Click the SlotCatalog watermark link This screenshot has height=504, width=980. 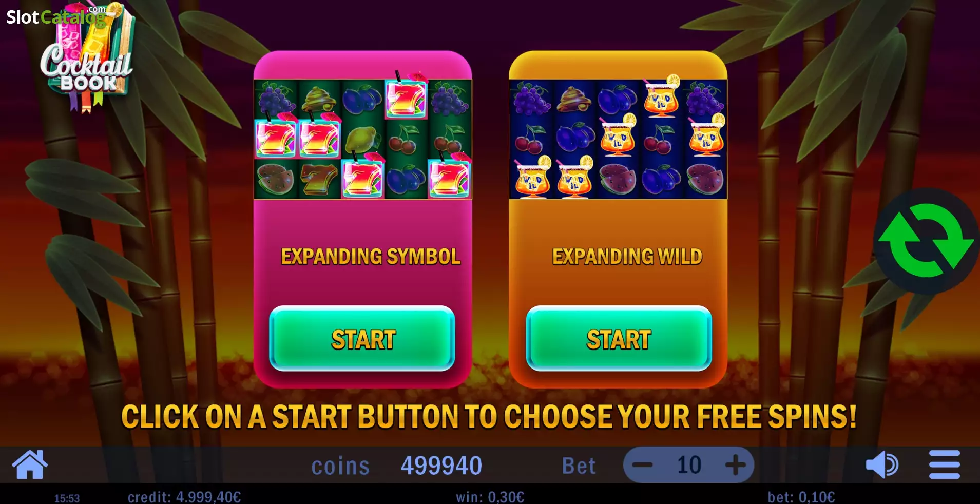pyautogui.click(x=56, y=16)
